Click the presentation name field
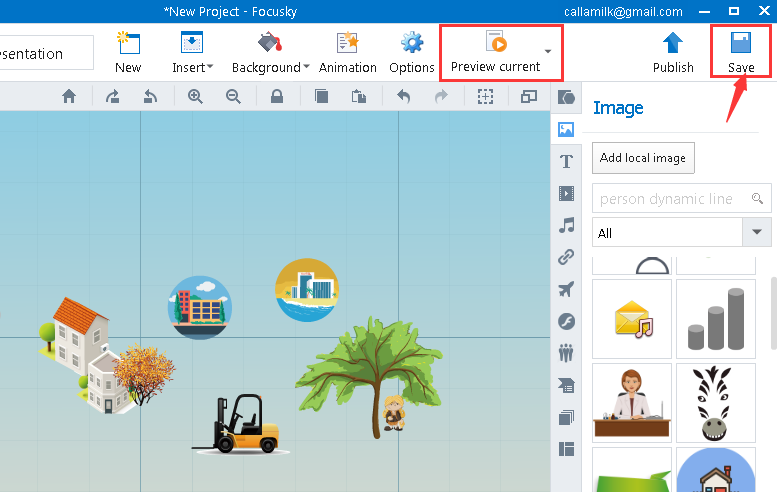 pyautogui.click(x=45, y=53)
